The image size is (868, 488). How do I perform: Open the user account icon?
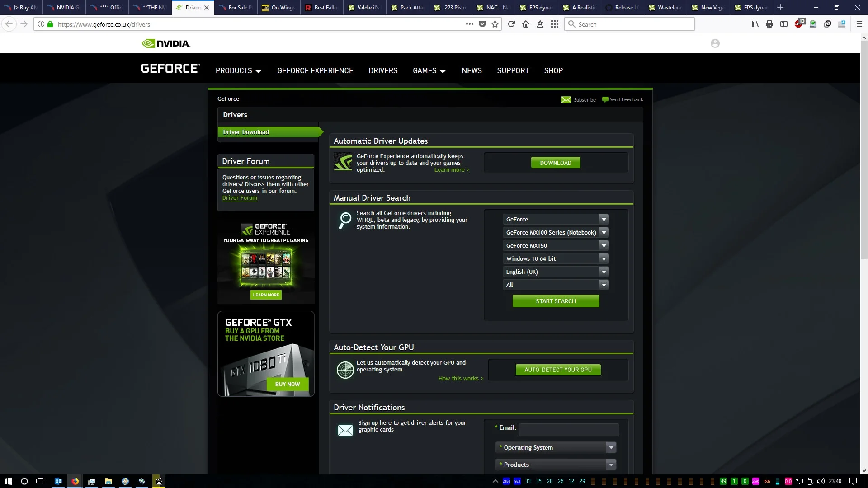click(x=715, y=43)
